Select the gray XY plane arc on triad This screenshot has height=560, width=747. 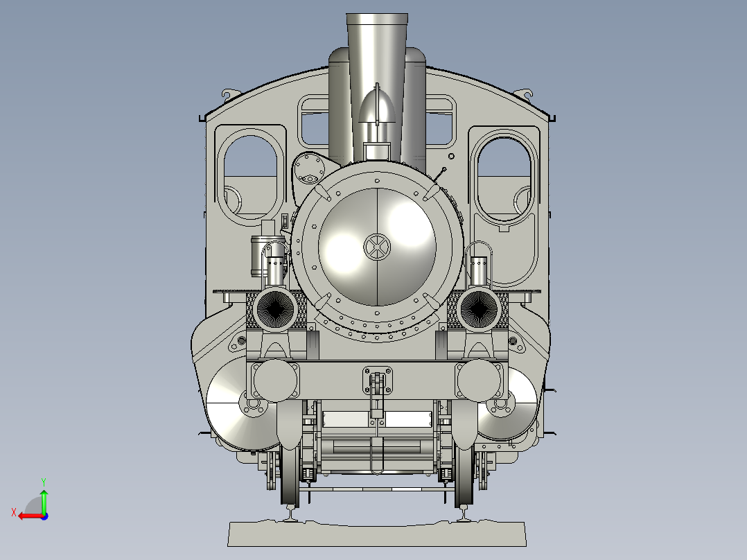33,506
